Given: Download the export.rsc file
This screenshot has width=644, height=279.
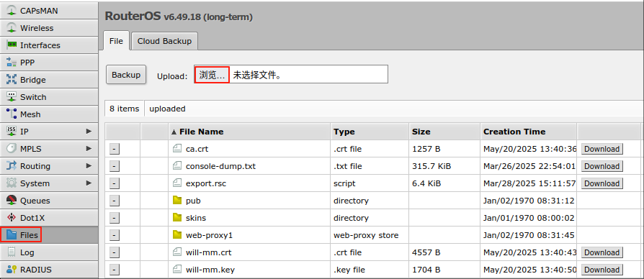Looking at the screenshot, I should click(x=601, y=183).
